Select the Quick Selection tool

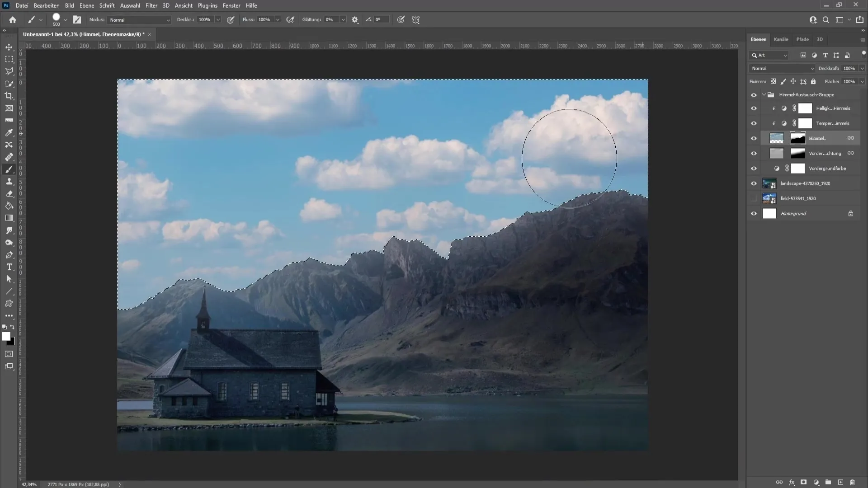pyautogui.click(x=9, y=84)
